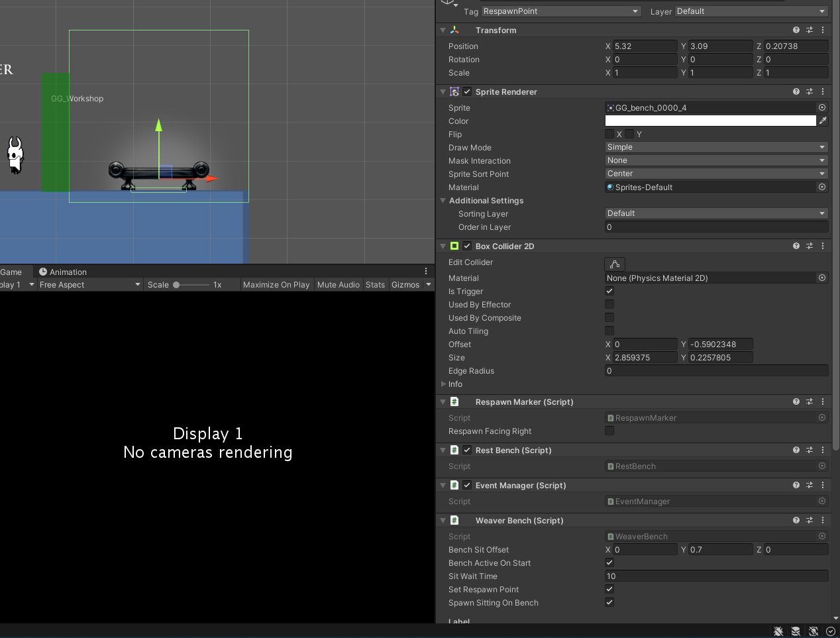Toggle Flip X checkbox
Screen dimensions: 840x638
coord(609,134)
